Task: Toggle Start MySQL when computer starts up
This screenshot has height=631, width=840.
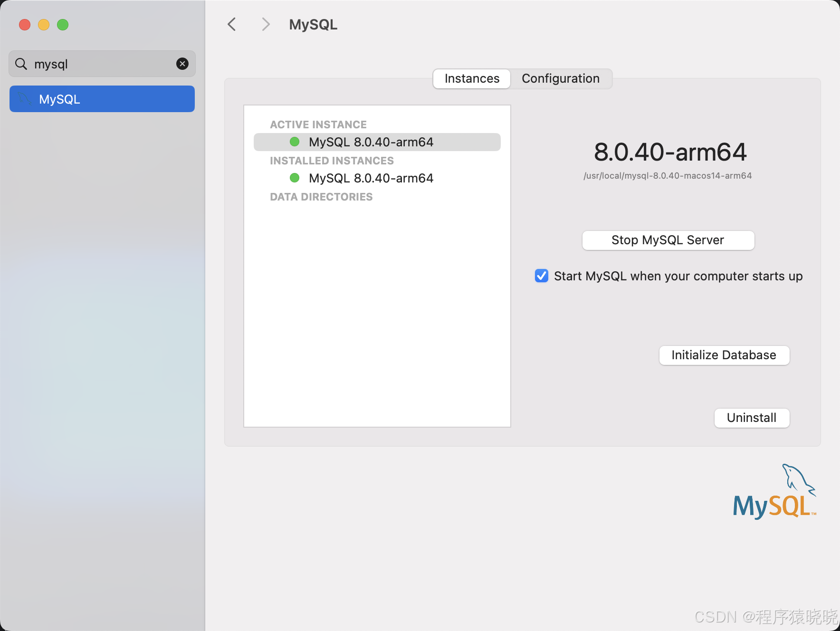Action: pyautogui.click(x=542, y=276)
